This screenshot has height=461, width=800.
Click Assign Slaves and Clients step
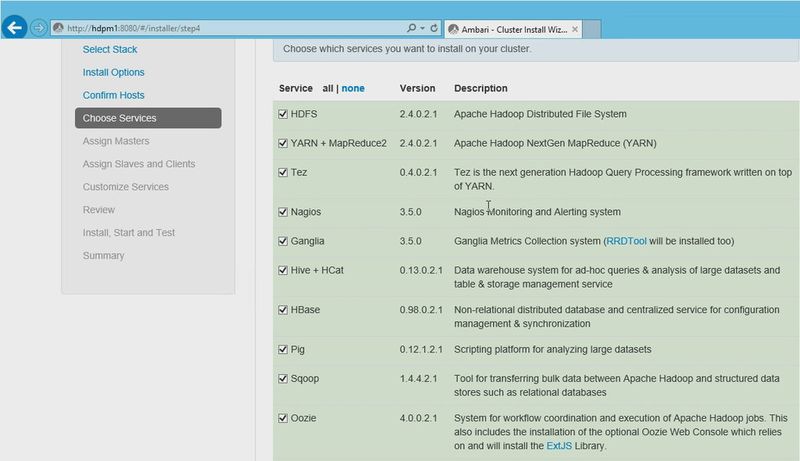coord(139,164)
